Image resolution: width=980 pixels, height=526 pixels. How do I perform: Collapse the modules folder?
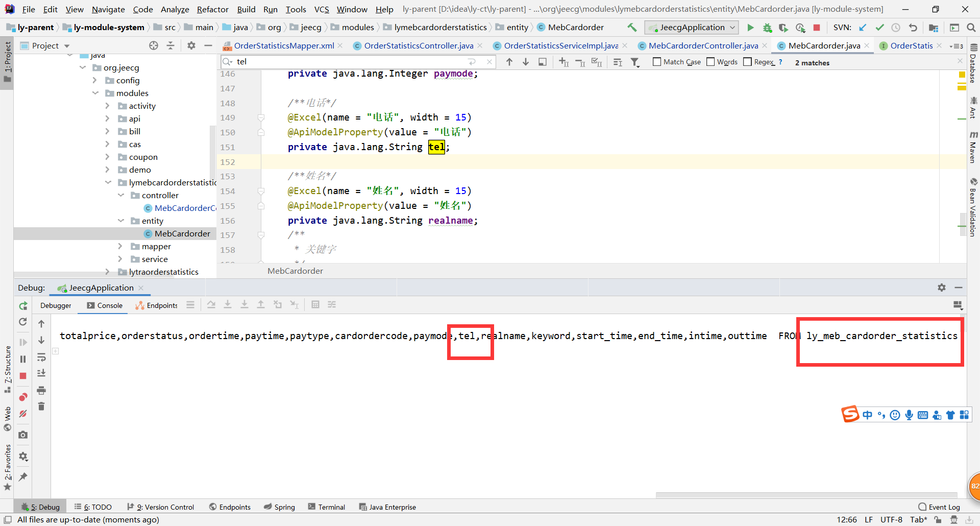[94, 93]
